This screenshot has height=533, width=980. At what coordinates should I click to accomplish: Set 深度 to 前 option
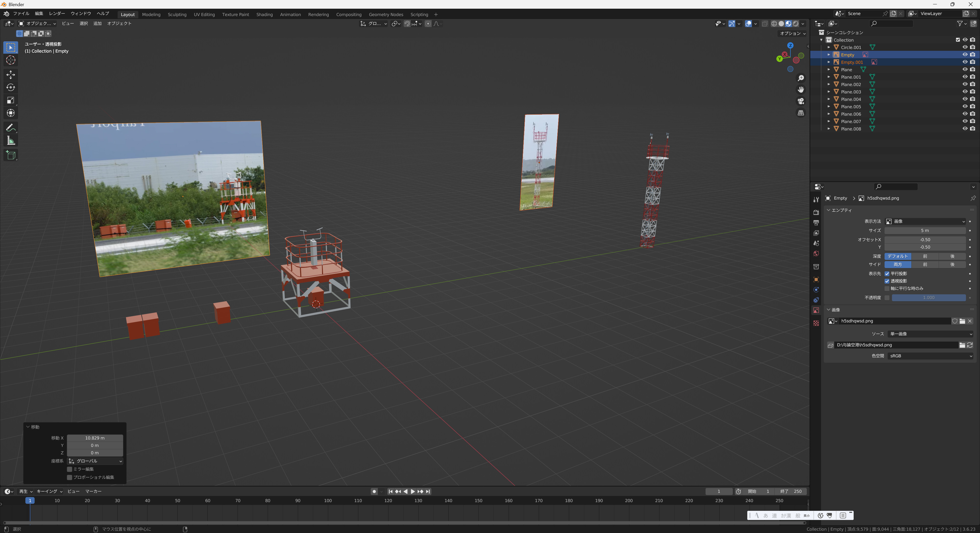tap(925, 257)
